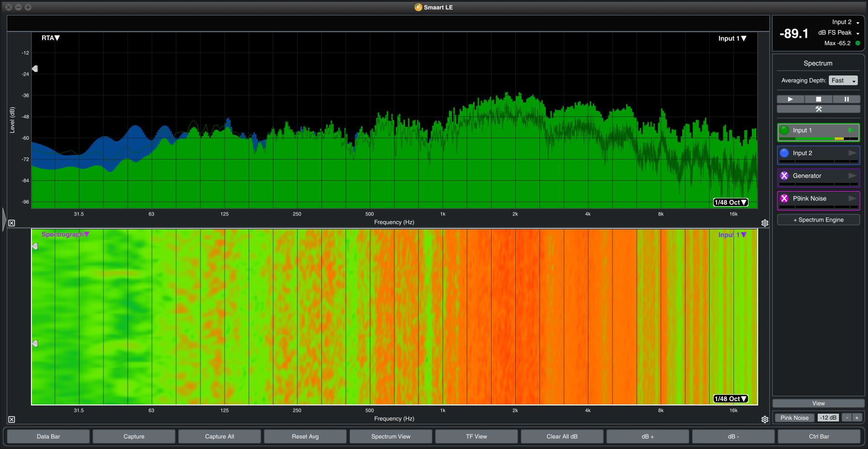
Task: Open Spectrograph Input 1 trace selector
Action: click(x=732, y=235)
